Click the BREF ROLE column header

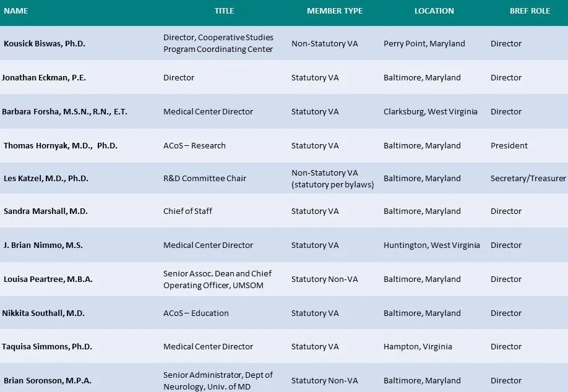(x=530, y=11)
